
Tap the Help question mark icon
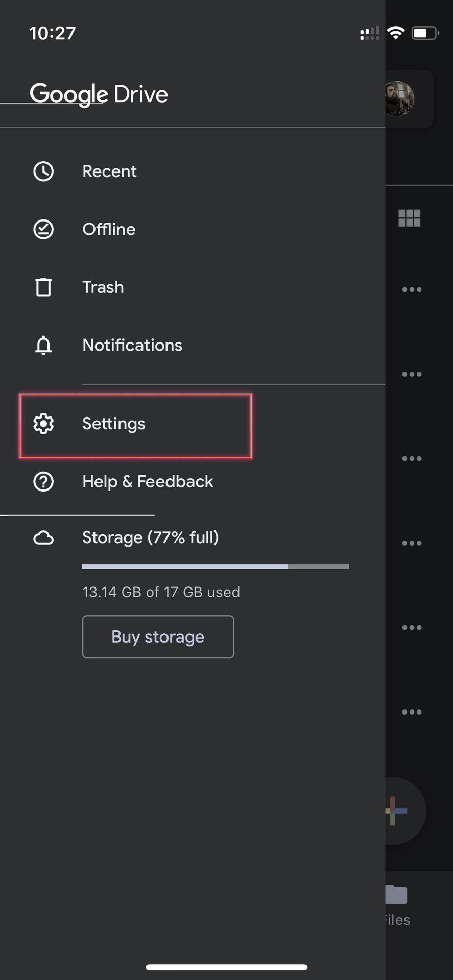click(x=43, y=481)
